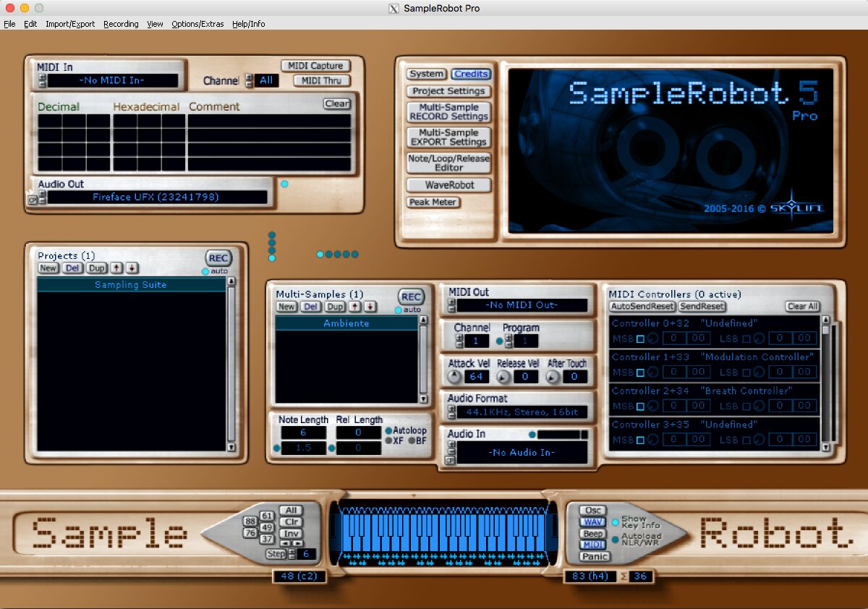This screenshot has width=868, height=609.
Task: Enable MSB checkbox for Controller 0+32
Action: coord(640,338)
